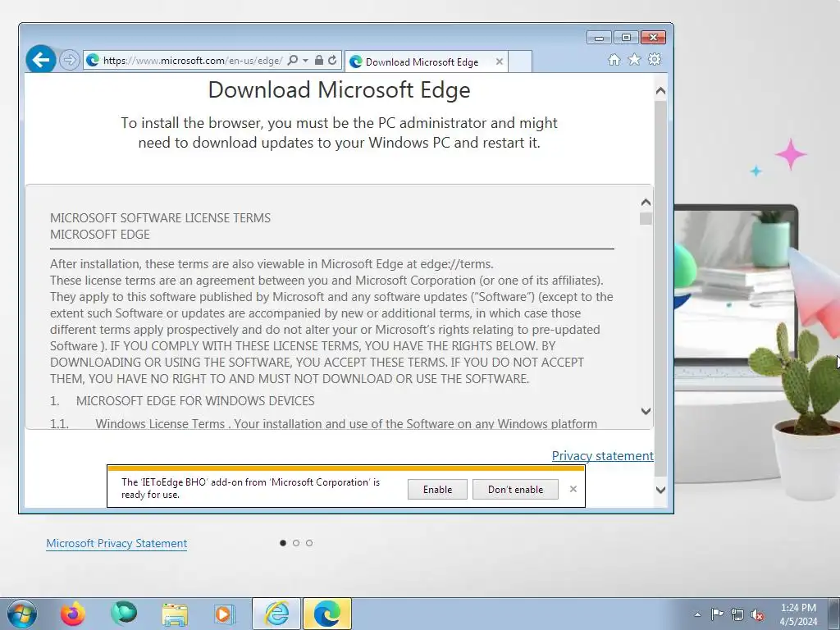Close the Download Microsoft Edge tab
Viewport: 840px width, 630px height.
click(500, 62)
